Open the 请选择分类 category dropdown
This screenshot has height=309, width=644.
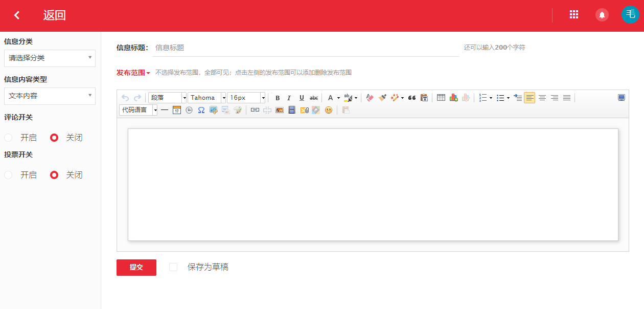click(50, 58)
